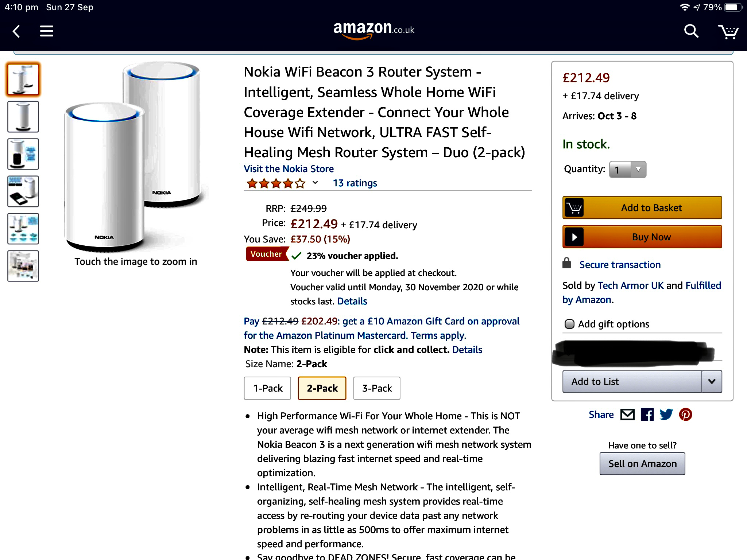View the shopping basket icon
This screenshot has height=560, width=747.
point(728,32)
